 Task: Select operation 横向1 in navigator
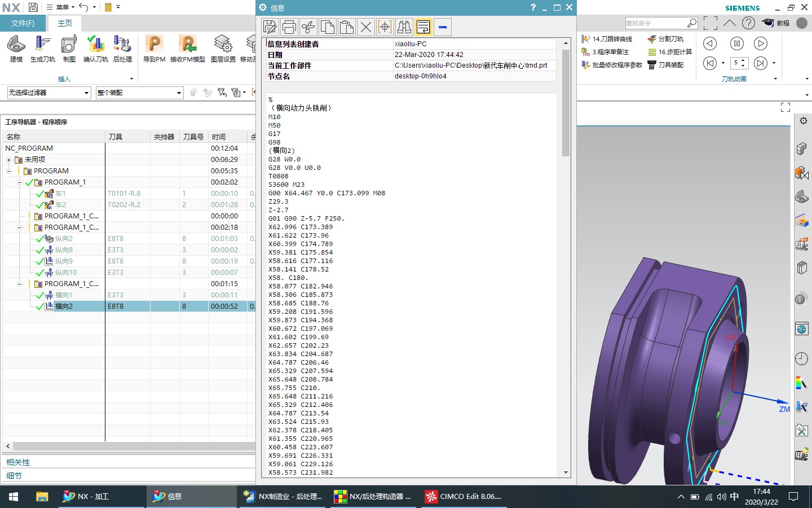coord(64,295)
